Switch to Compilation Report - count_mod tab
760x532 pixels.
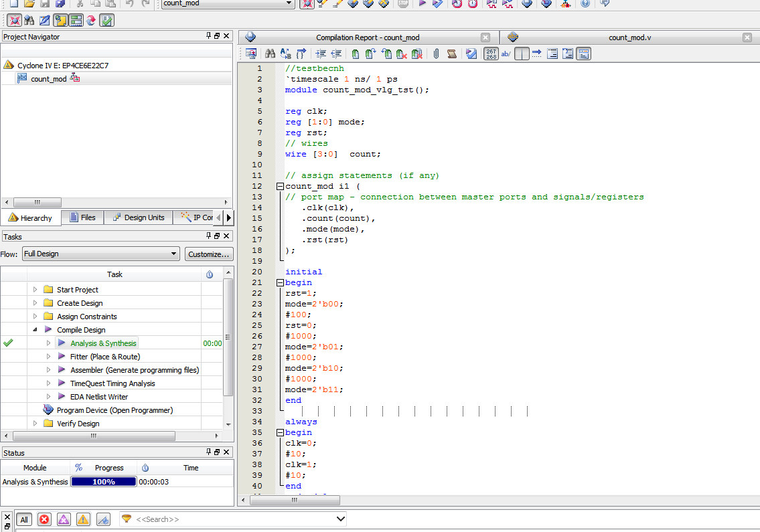(x=368, y=37)
